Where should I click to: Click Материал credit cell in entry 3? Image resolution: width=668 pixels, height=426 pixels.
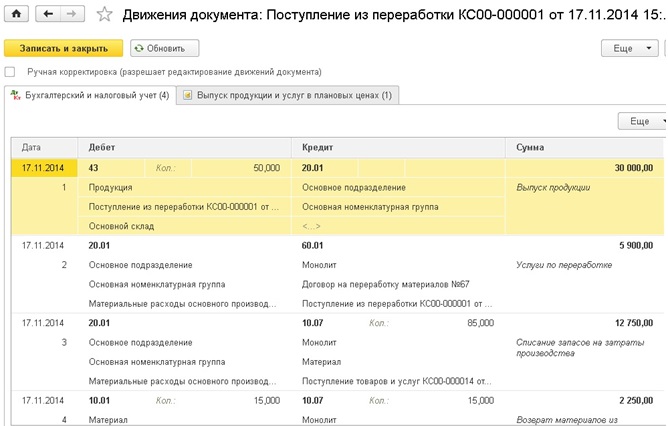398,362
